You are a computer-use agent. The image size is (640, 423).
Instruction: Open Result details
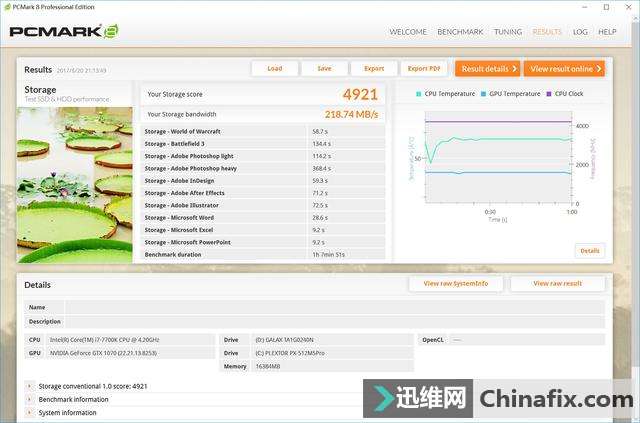pos(488,69)
